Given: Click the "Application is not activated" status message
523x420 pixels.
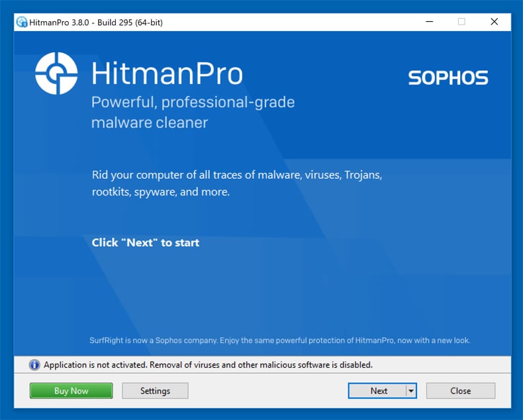Looking at the screenshot, I should [x=208, y=365].
